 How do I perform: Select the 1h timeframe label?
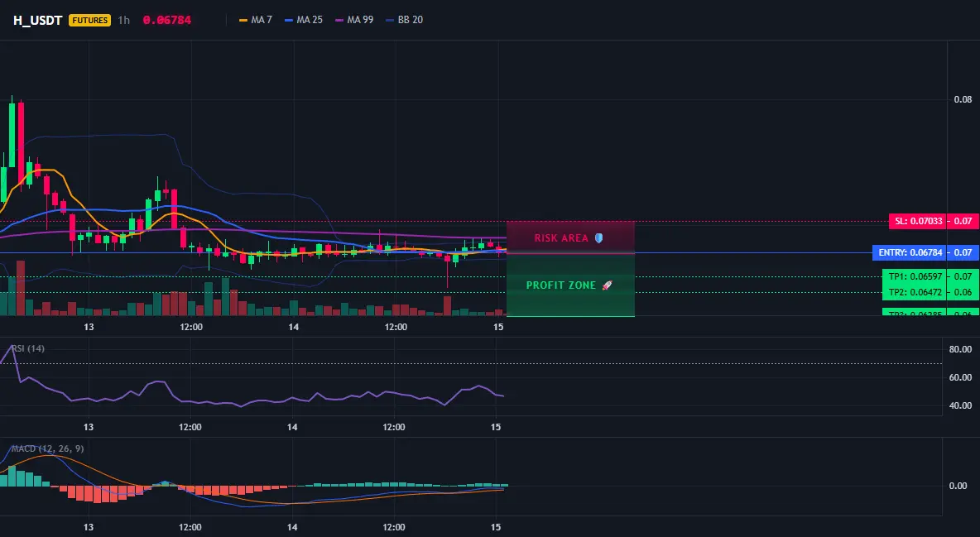pos(124,20)
